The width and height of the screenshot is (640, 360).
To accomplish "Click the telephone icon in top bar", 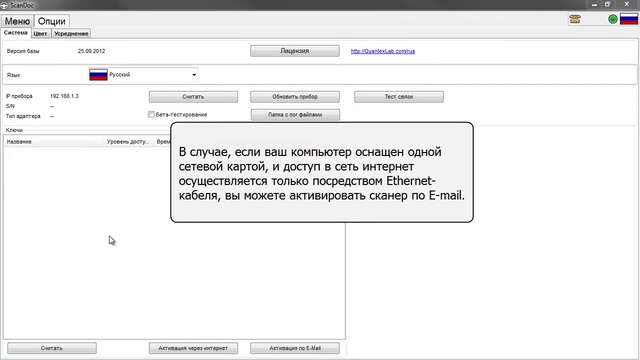I will [x=575, y=19].
